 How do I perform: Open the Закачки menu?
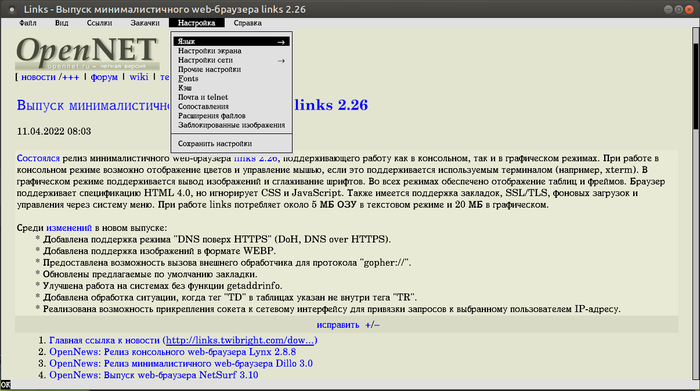(x=145, y=23)
